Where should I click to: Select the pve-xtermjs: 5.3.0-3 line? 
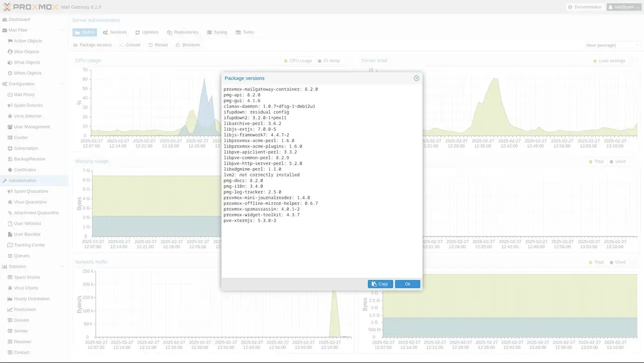(250, 221)
